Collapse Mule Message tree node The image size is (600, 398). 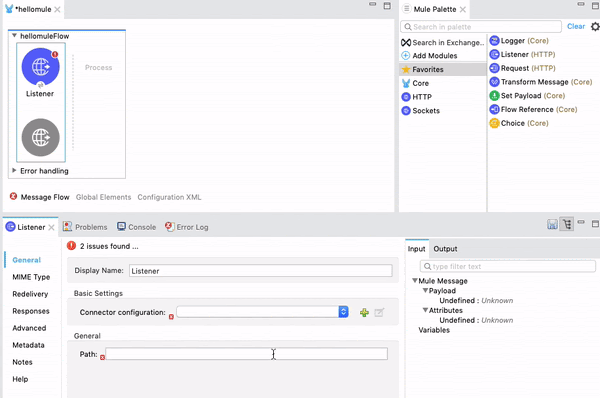414,281
